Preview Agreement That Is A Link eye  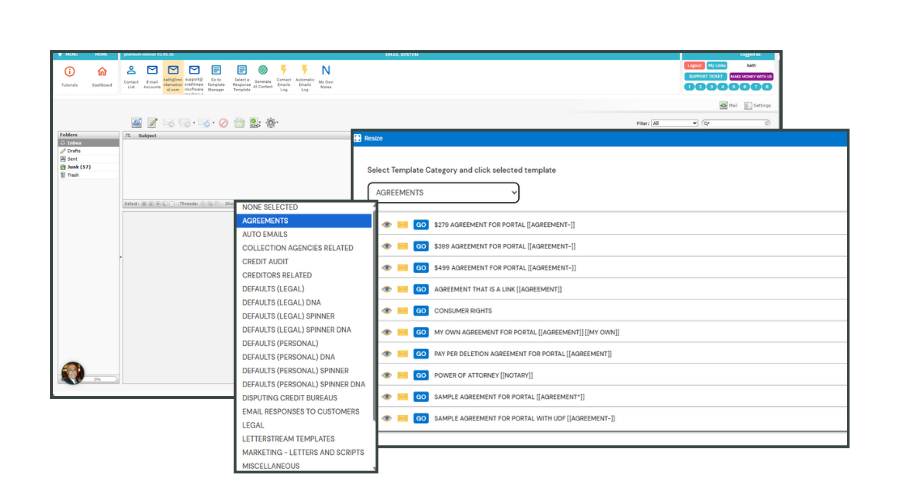click(x=387, y=289)
